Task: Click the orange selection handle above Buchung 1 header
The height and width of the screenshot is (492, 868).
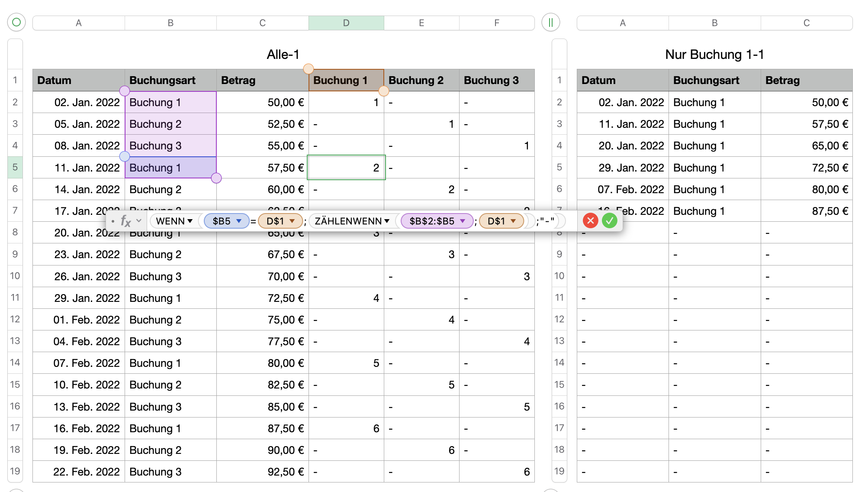Action: click(308, 69)
